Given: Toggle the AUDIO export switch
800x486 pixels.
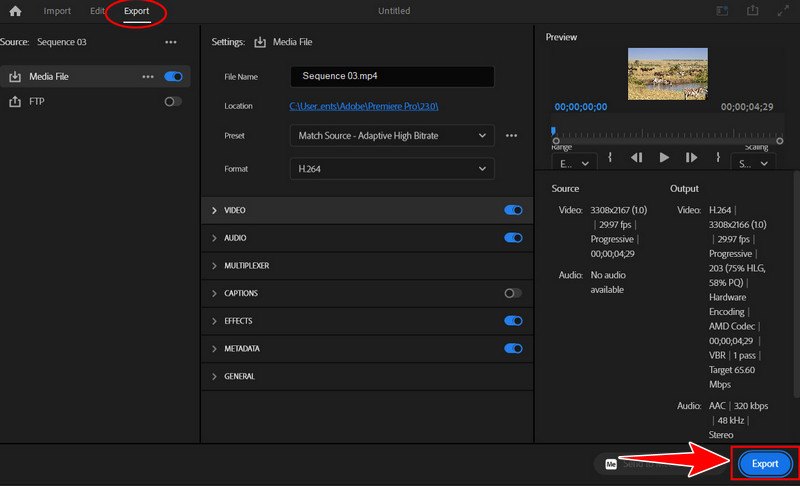Looking at the screenshot, I should (513, 238).
